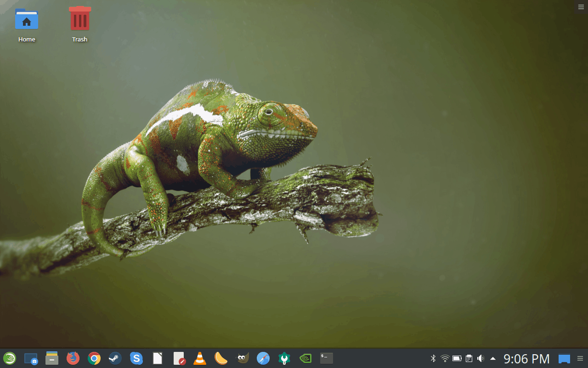Launch Google Chrome from the taskbar
The height and width of the screenshot is (368, 588).
click(94, 358)
